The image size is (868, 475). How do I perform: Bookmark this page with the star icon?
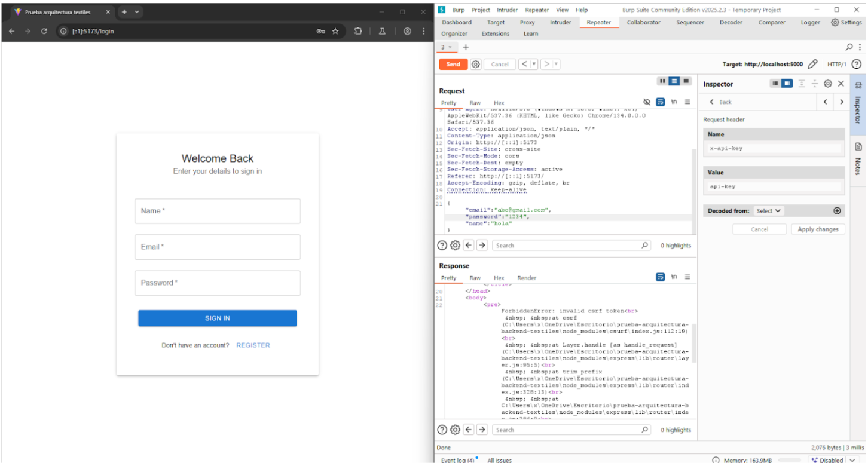[x=335, y=31]
